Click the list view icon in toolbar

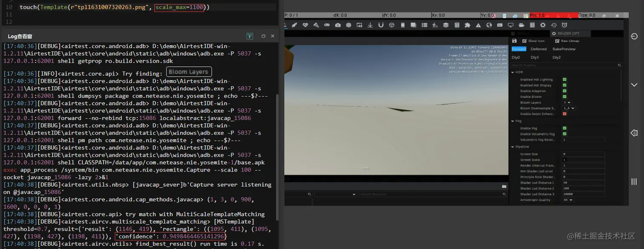coord(424,25)
